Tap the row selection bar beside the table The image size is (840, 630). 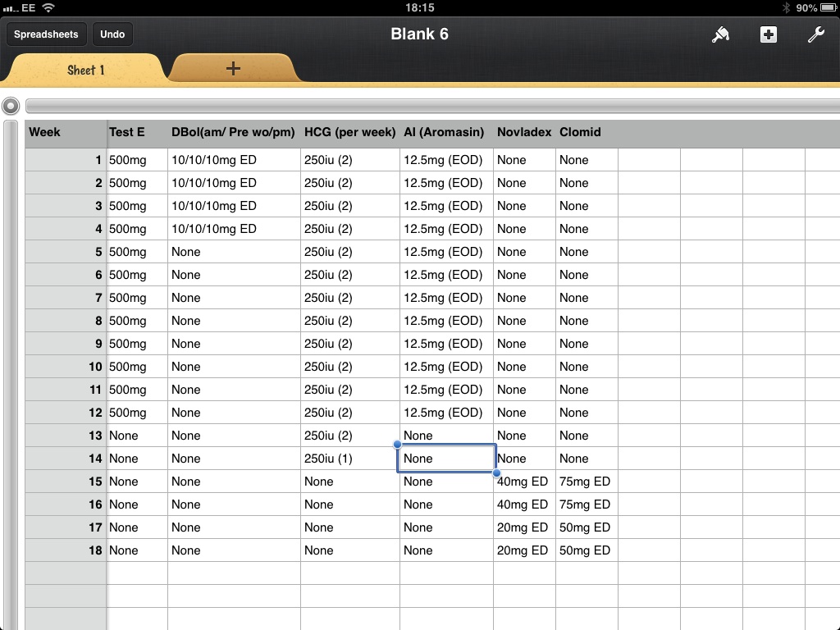pyautogui.click(x=11, y=375)
